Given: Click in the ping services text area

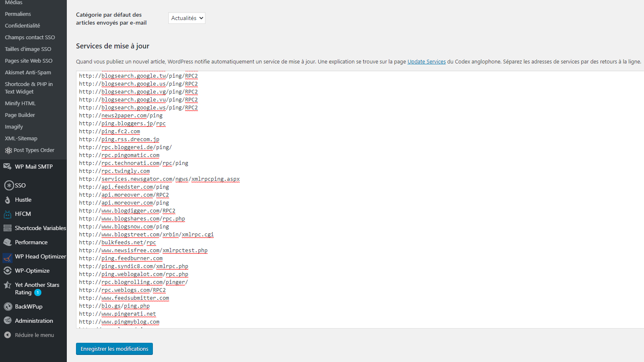Looking at the screenshot, I should (360, 200).
